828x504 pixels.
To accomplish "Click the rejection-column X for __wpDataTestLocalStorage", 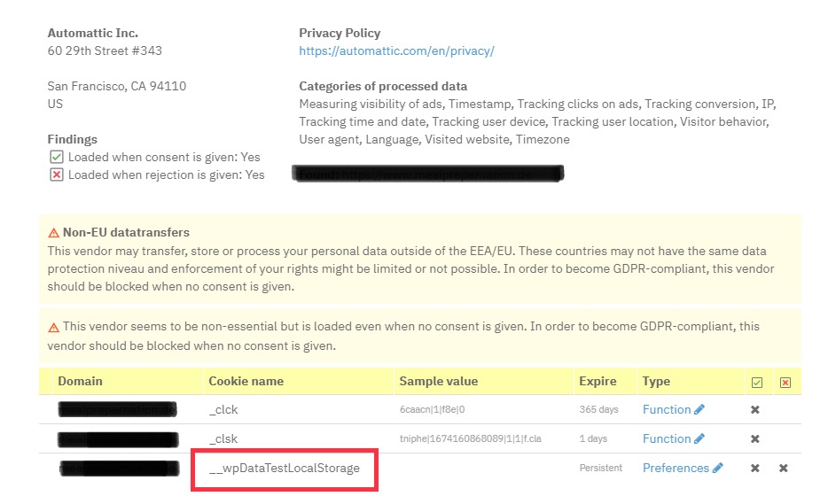I will click(784, 468).
